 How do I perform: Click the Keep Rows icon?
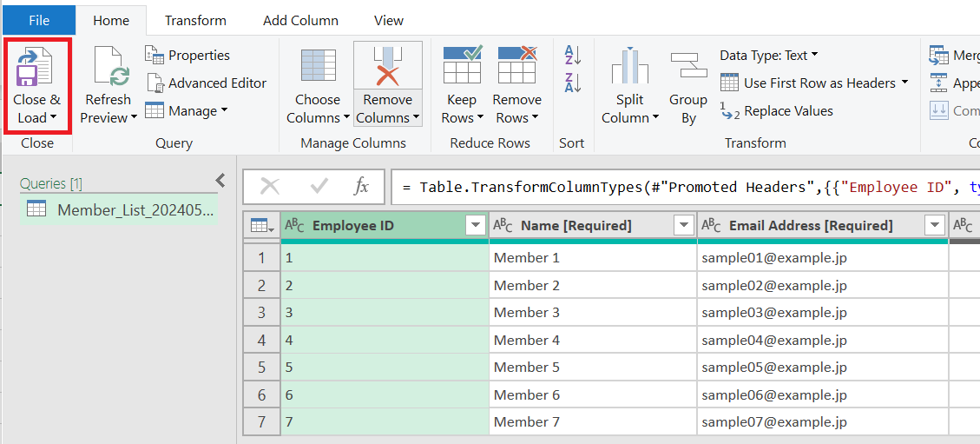[462, 67]
